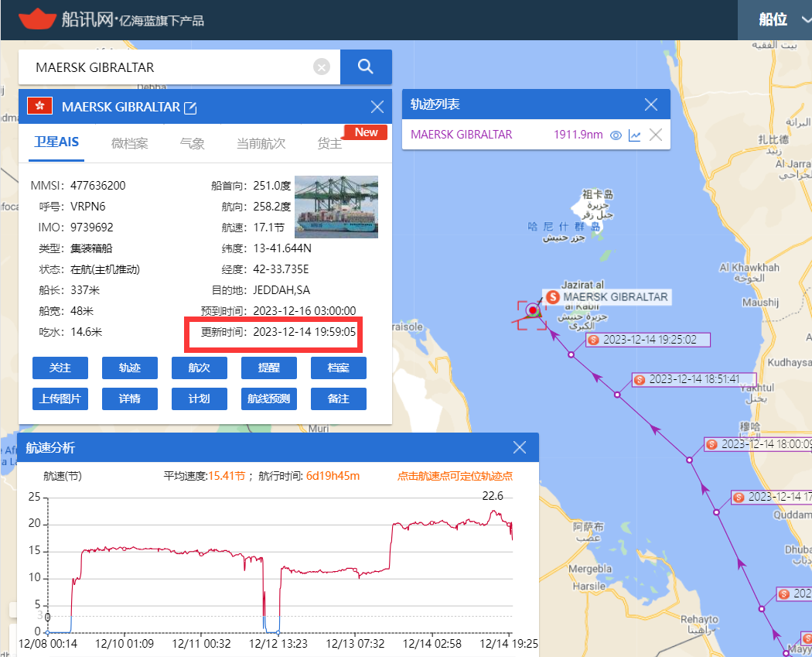Image resolution: width=812 pixels, height=657 pixels.
Task: Click the 轨迹 button
Action: (x=129, y=368)
